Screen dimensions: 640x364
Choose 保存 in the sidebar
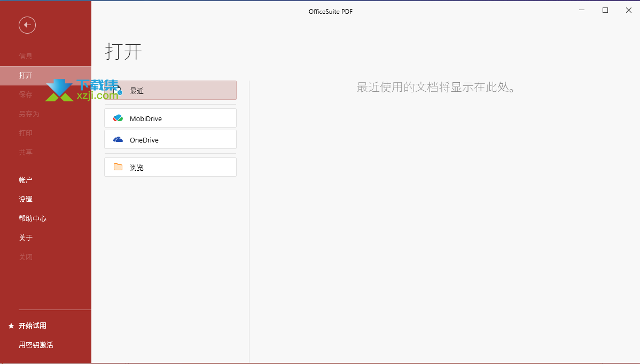(x=25, y=94)
